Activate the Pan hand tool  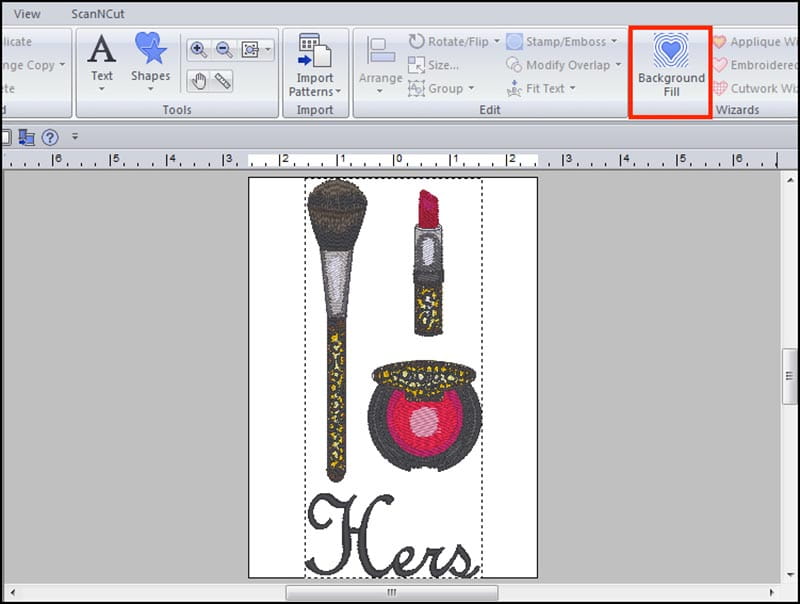pyautogui.click(x=198, y=81)
